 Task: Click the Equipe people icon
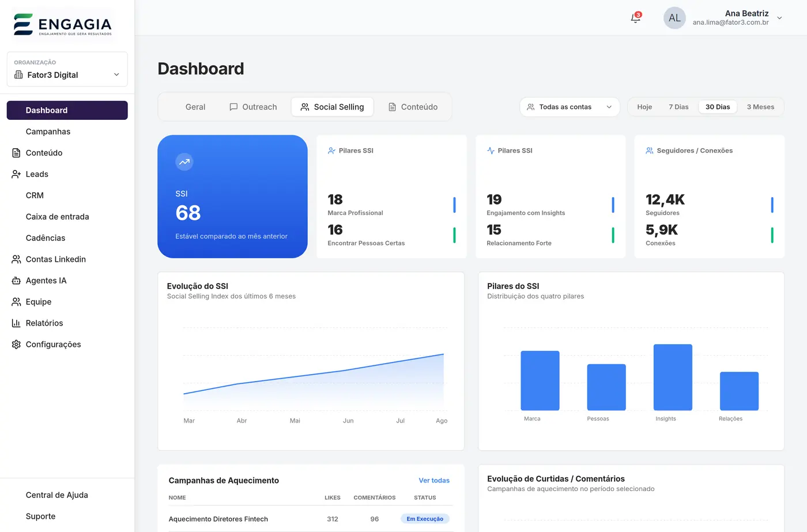point(16,302)
